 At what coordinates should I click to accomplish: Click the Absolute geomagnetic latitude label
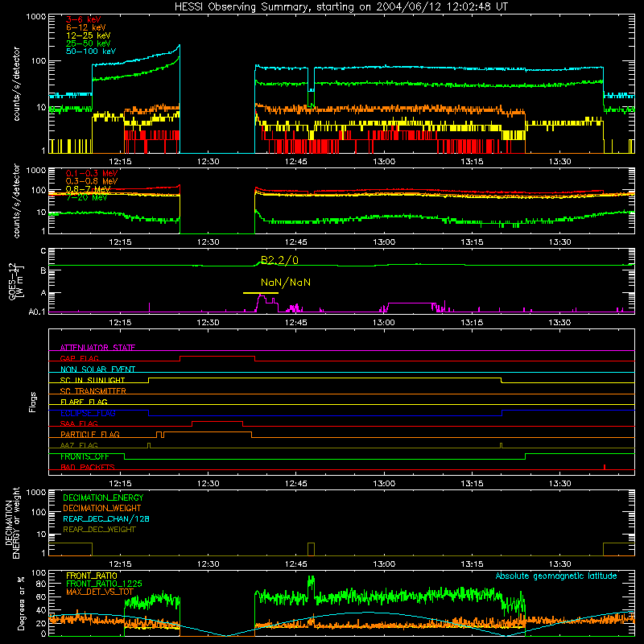556,576
